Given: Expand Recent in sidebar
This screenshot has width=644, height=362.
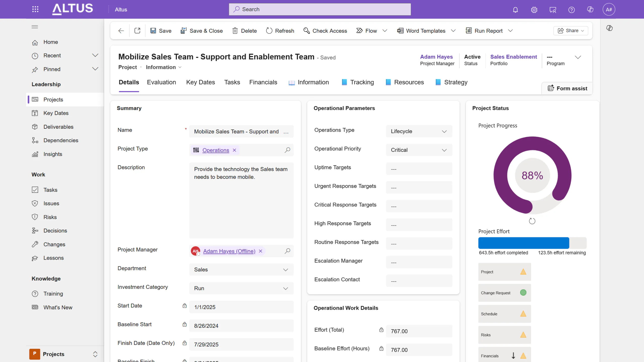Looking at the screenshot, I should tap(95, 55).
